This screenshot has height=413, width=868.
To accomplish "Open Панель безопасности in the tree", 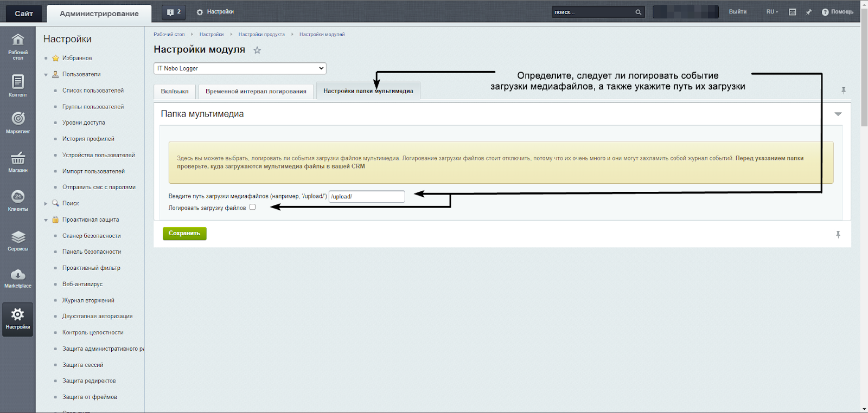I will click(x=92, y=251).
